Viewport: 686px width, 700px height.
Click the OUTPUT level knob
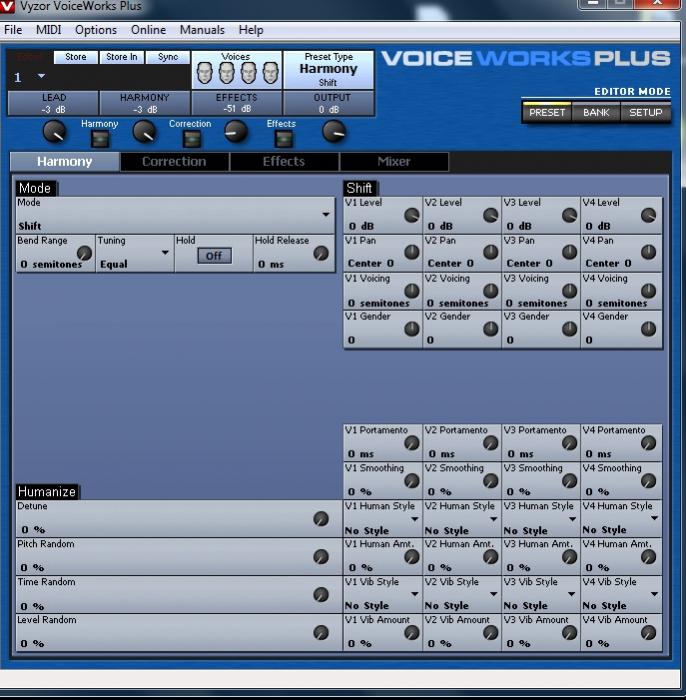coord(334,132)
